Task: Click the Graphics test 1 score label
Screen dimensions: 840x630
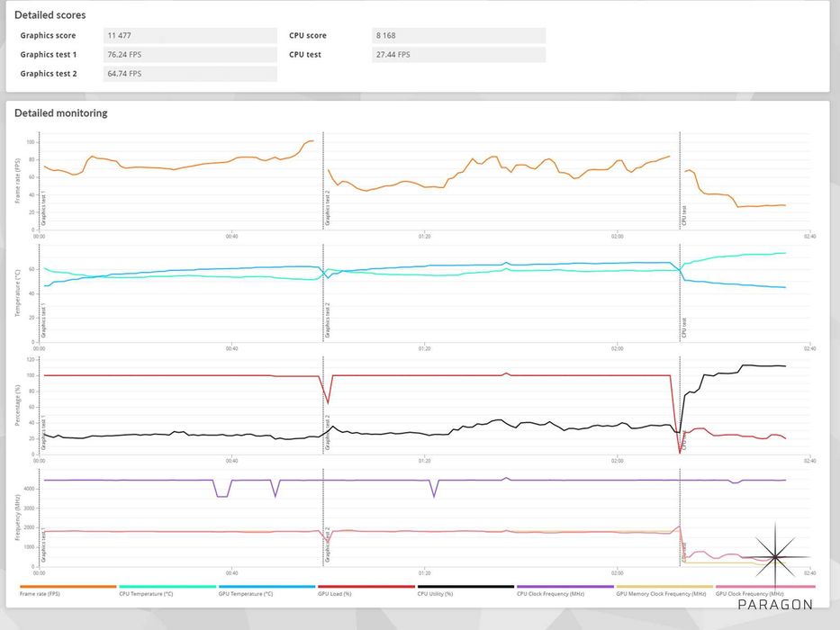Action: [x=49, y=55]
